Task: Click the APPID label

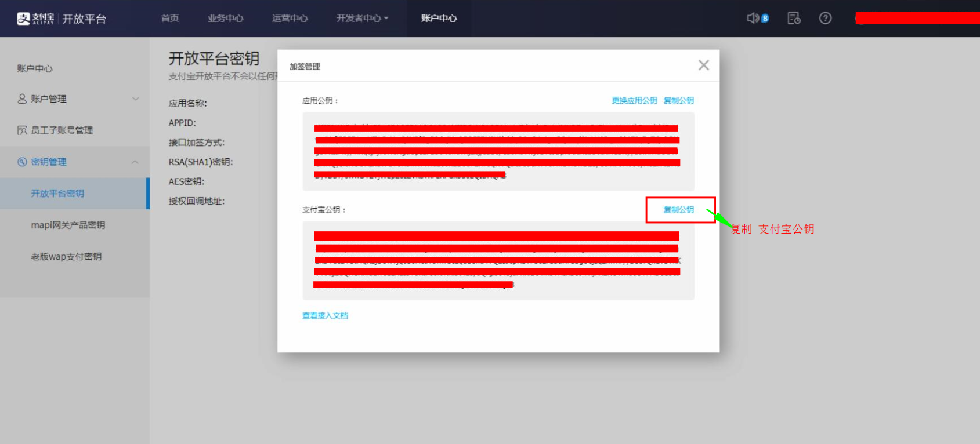Action: pos(182,123)
